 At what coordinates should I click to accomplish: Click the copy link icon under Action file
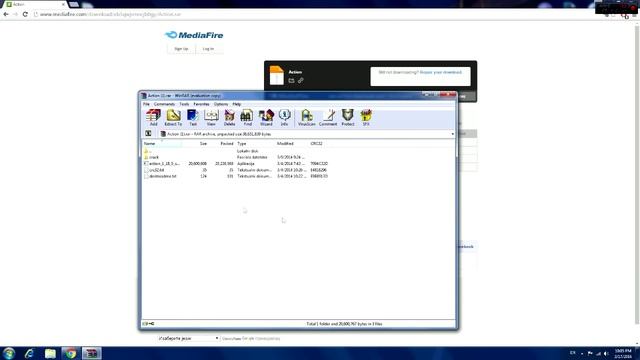click(300, 80)
